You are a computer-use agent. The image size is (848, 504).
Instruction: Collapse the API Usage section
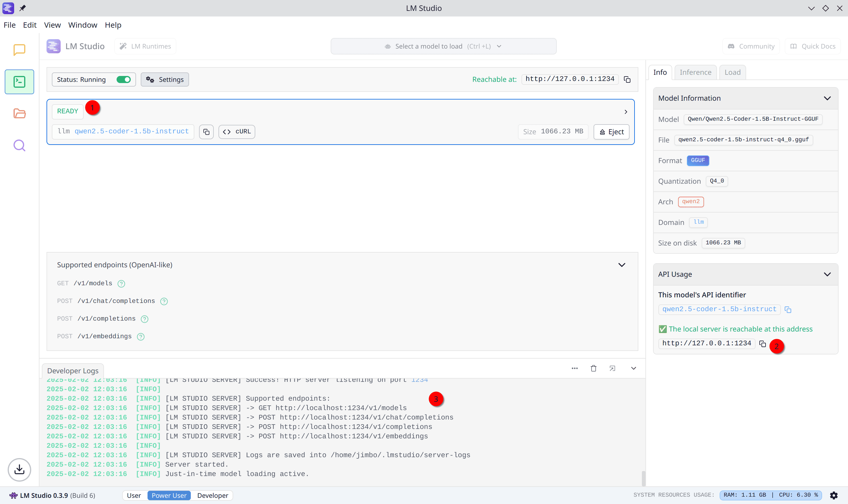[x=827, y=274]
